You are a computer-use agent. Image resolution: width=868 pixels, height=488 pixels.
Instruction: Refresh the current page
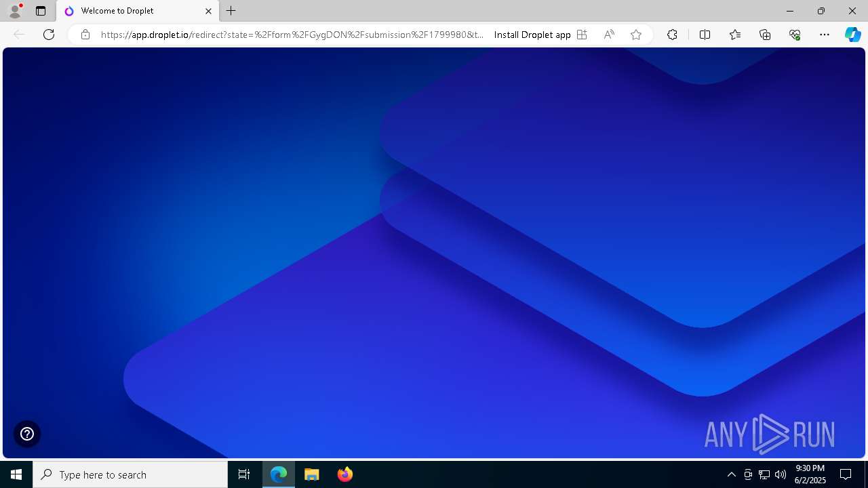click(x=49, y=35)
